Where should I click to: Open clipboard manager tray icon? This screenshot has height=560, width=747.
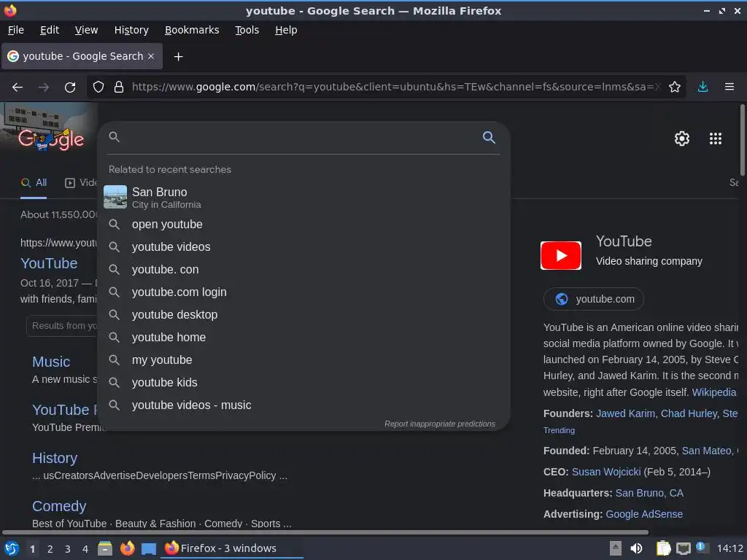[x=663, y=548]
